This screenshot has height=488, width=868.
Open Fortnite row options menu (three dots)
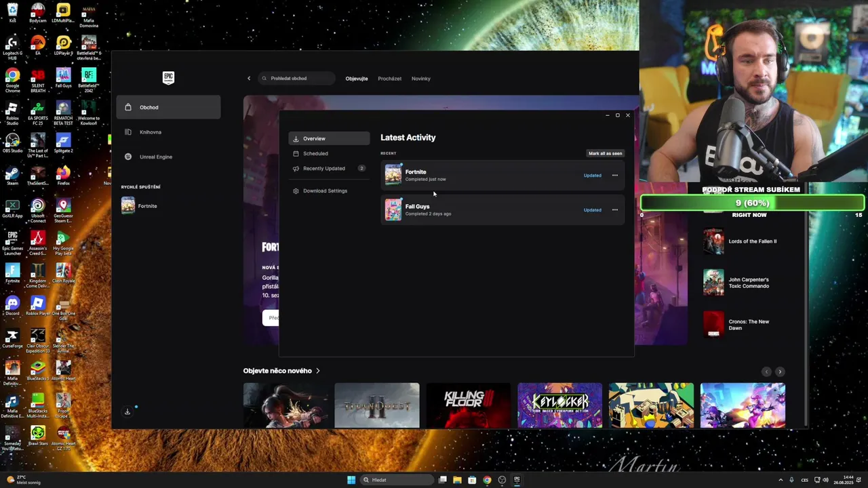point(615,176)
